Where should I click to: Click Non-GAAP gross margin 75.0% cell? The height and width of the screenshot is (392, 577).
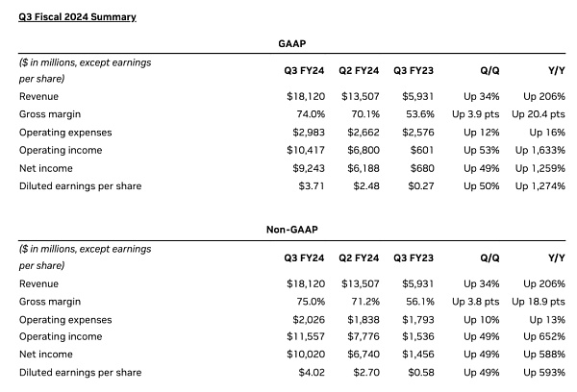[x=313, y=302]
